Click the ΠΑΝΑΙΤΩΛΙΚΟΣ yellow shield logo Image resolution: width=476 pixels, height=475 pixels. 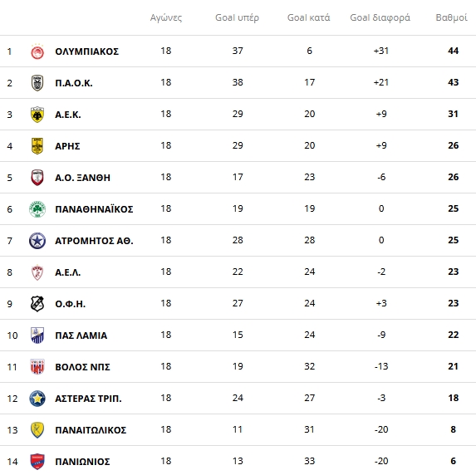[x=37, y=430]
